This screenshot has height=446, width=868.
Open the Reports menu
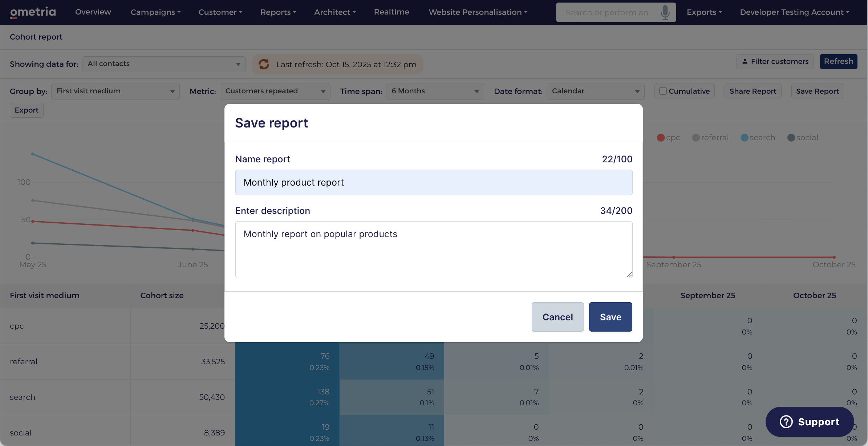pyautogui.click(x=278, y=12)
